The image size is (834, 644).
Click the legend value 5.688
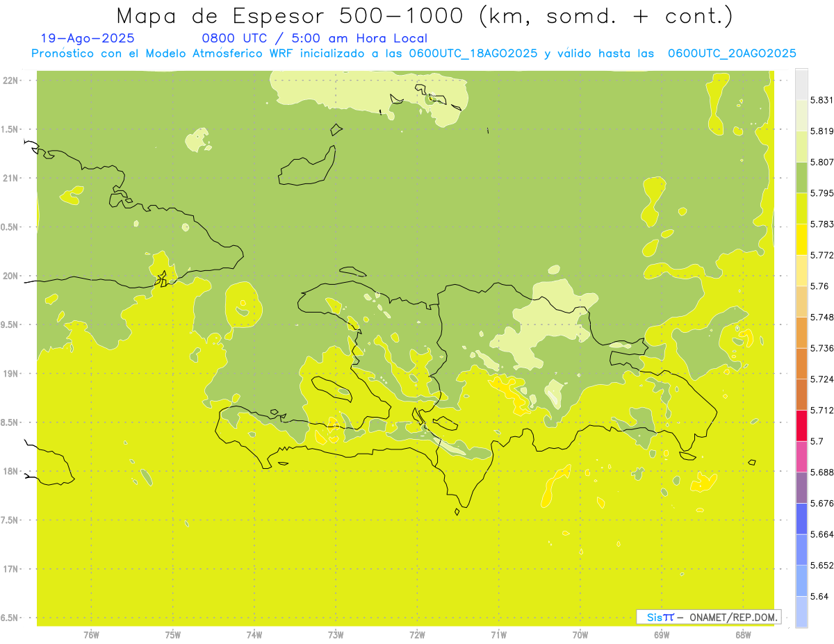(x=821, y=472)
